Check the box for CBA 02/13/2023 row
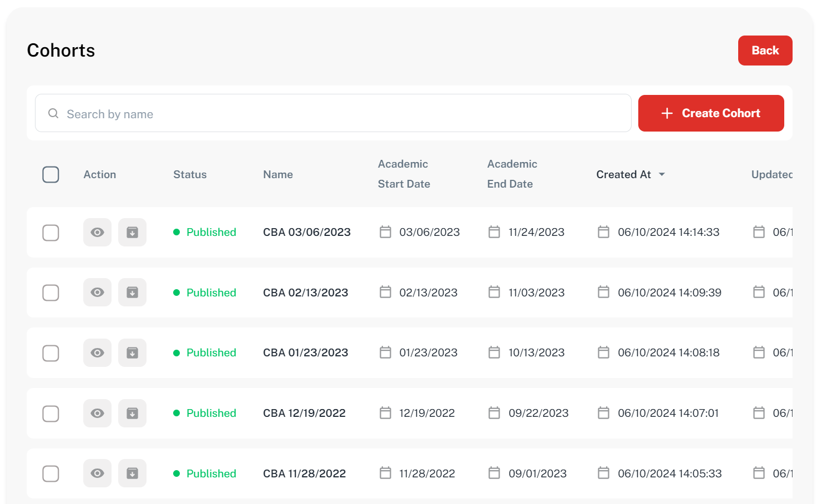This screenshot has width=817, height=504. tap(51, 293)
